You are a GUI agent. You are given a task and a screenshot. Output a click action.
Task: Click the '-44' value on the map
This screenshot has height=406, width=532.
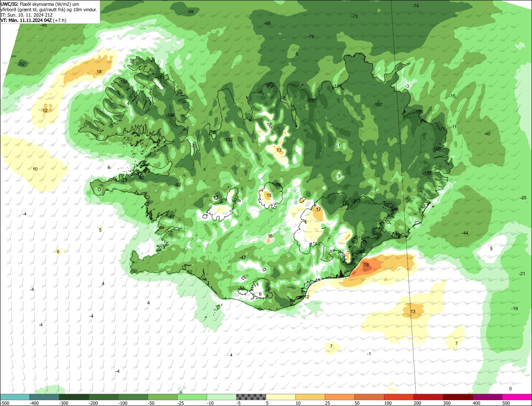coord(465,233)
